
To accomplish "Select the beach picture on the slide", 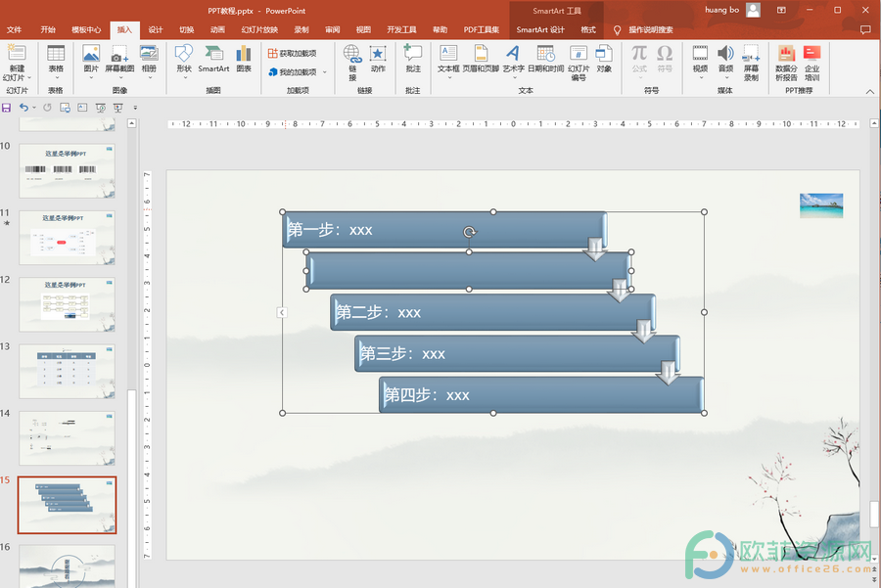I will tap(821, 205).
